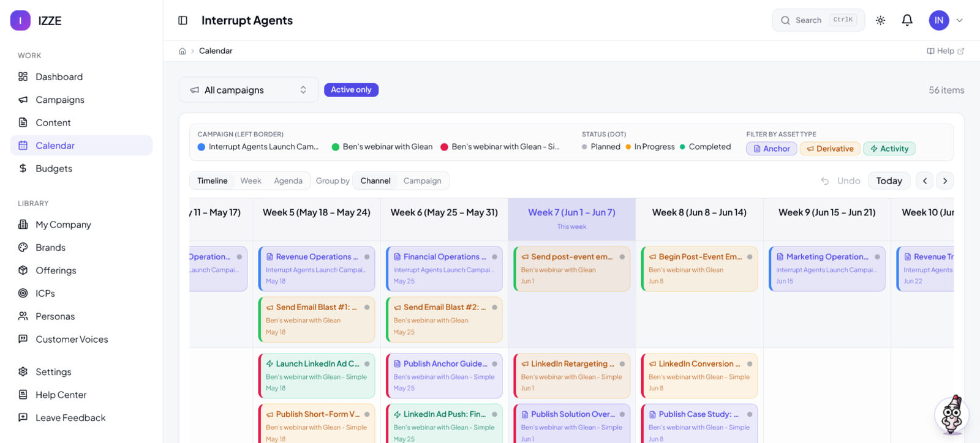This screenshot has width=980, height=443.
Task: Open Send Email Blast #2 card
Action: pyautogui.click(x=444, y=319)
